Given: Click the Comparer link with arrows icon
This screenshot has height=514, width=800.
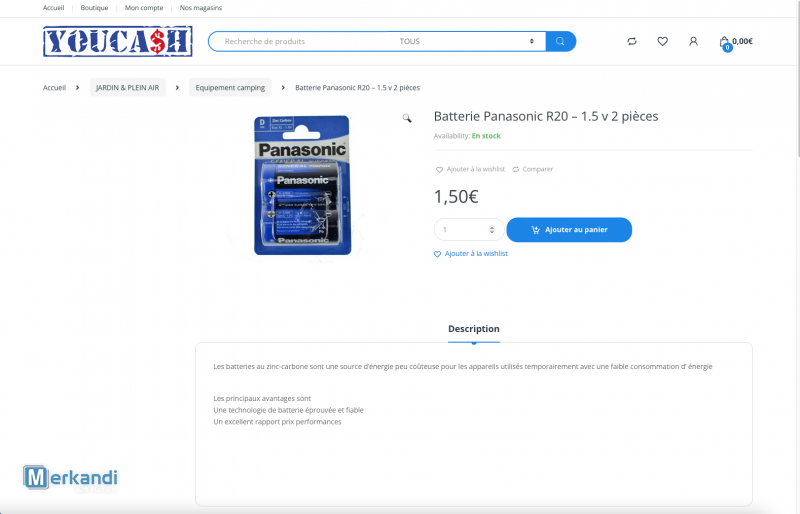Looking at the screenshot, I should [x=533, y=169].
